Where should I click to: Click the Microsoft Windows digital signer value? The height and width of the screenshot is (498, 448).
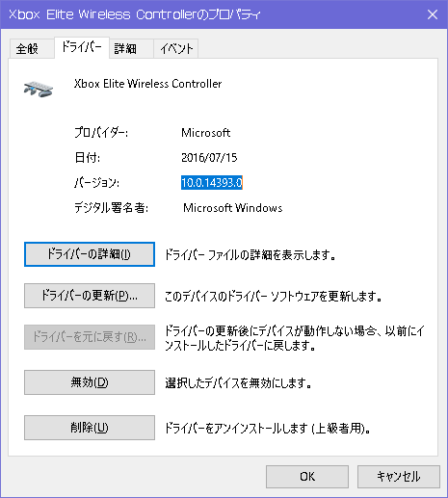pos(233,208)
